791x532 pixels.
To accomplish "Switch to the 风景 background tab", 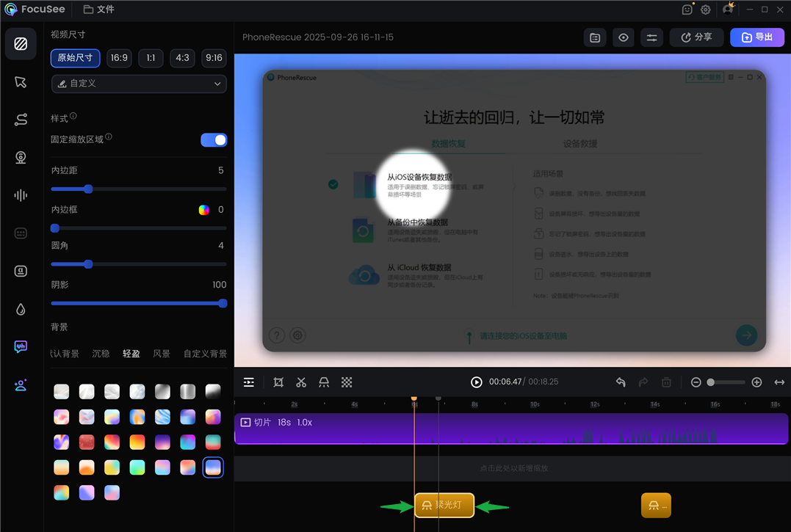I will [162, 354].
